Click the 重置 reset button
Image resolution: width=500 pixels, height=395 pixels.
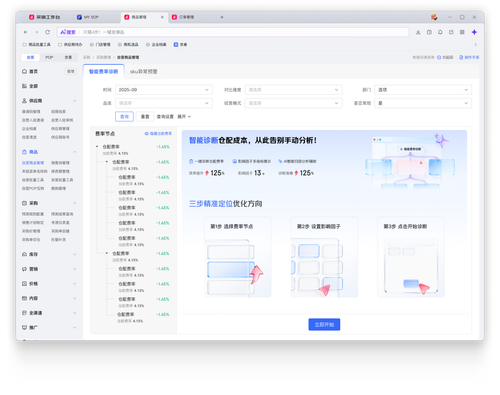point(145,117)
